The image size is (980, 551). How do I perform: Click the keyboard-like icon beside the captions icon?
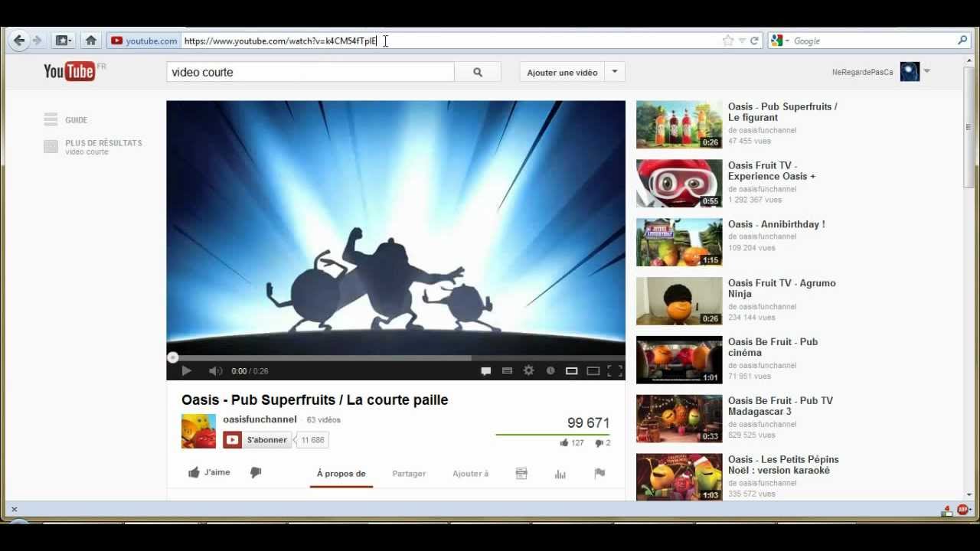tap(507, 370)
